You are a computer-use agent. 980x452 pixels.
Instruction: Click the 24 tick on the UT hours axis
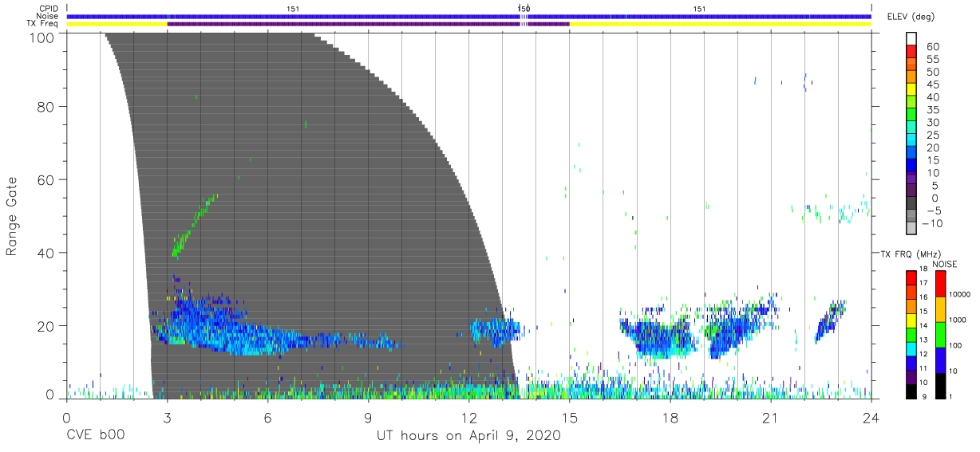pos(871,418)
